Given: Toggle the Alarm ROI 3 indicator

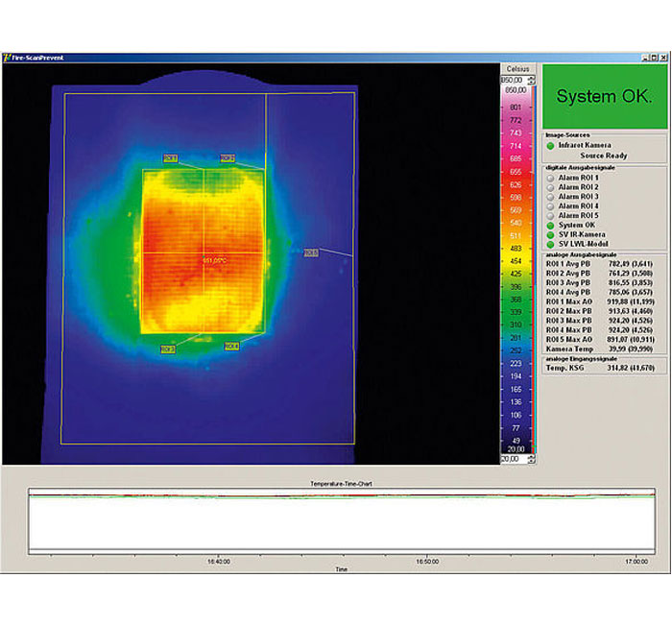Looking at the screenshot, I should [x=549, y=197].
